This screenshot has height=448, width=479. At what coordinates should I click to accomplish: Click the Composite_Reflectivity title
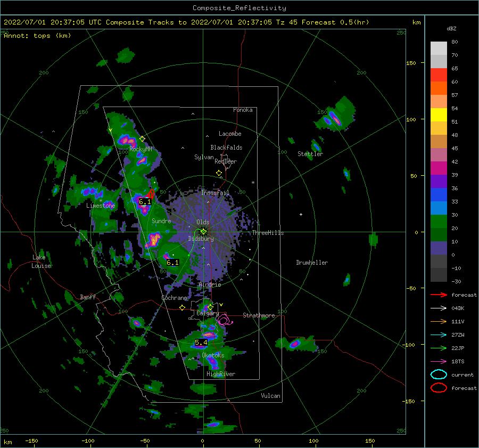pos(240,8)
